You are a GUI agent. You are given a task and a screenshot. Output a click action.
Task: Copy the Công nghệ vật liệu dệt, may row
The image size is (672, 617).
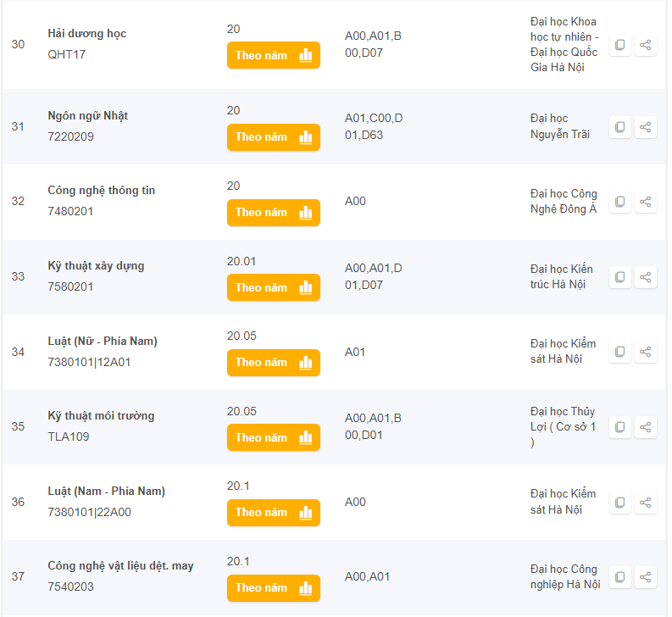(619, 577)
